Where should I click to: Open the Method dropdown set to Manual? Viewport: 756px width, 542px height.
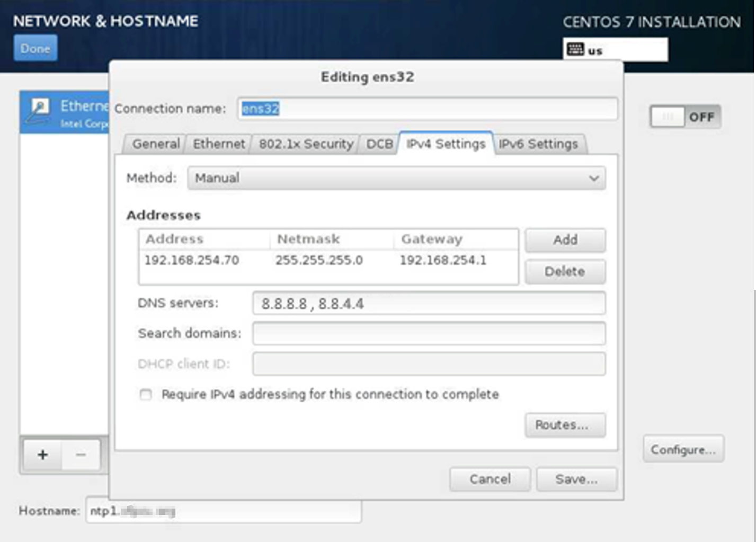(396, 178)
